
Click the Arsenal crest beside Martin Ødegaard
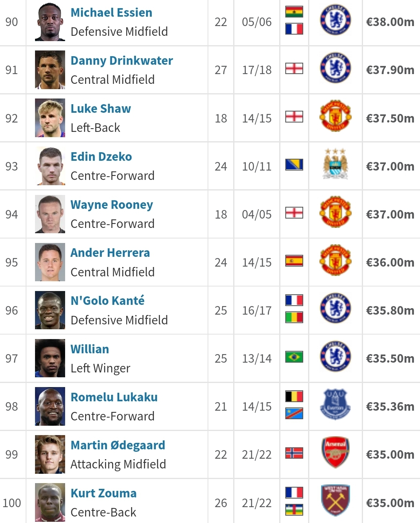click(335, 452)
